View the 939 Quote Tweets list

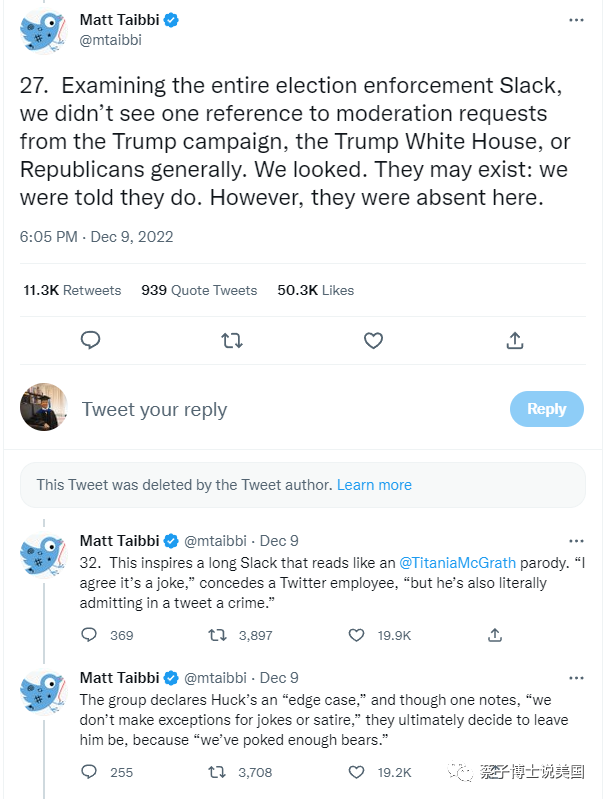[199, 290]
